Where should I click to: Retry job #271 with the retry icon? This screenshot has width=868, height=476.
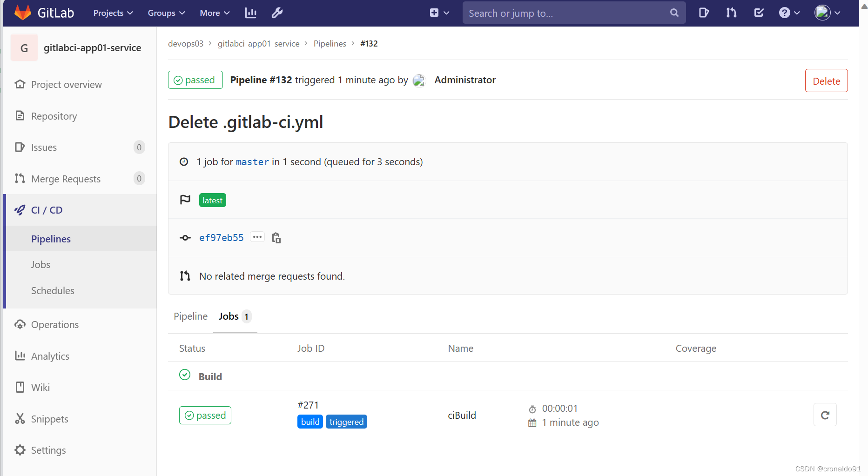825,415
